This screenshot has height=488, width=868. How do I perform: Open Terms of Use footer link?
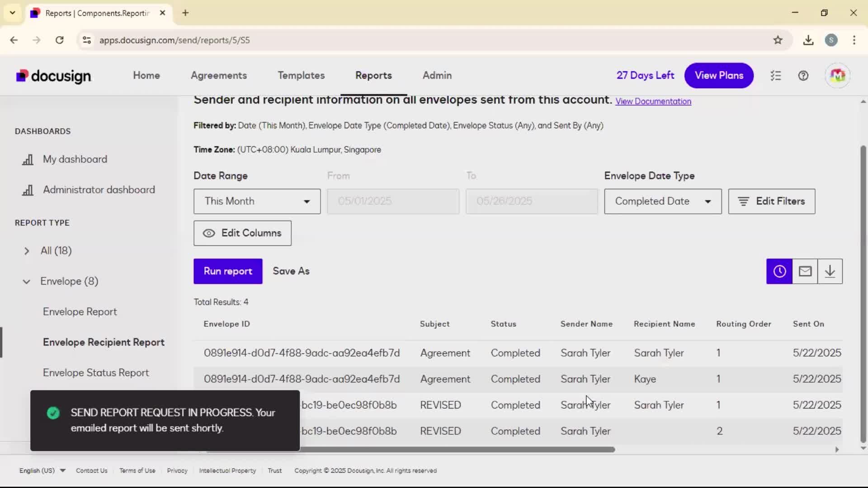137,470
